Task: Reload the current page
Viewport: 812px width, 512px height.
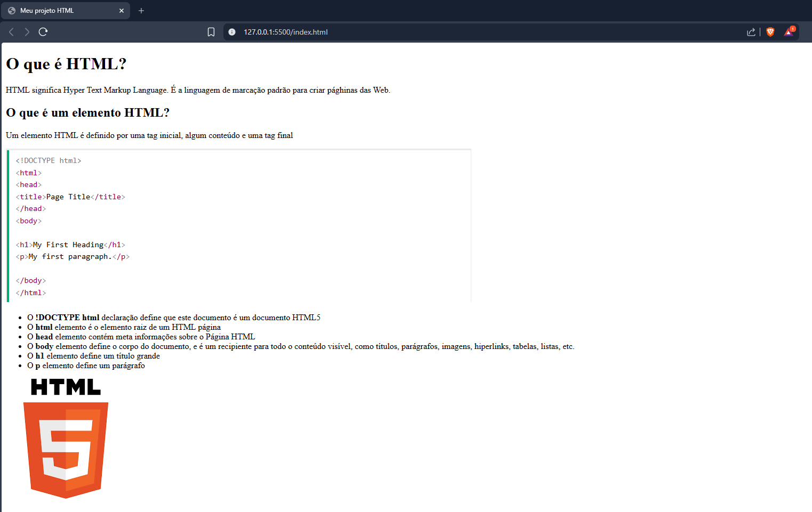Action: [x=43, y=32]
